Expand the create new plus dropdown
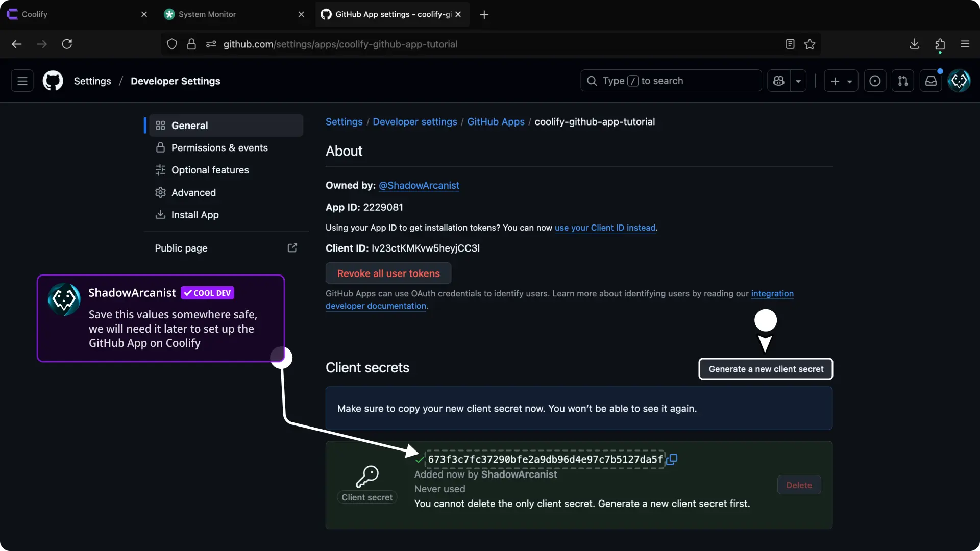Viewport: 980px width, 551px height. pyautogui.click(x=841, y=81)
